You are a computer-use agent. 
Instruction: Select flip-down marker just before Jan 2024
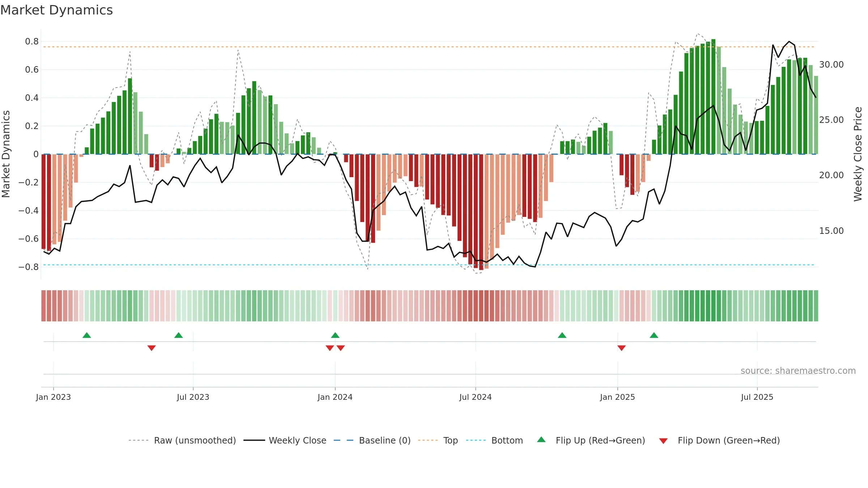click(330, 348)
